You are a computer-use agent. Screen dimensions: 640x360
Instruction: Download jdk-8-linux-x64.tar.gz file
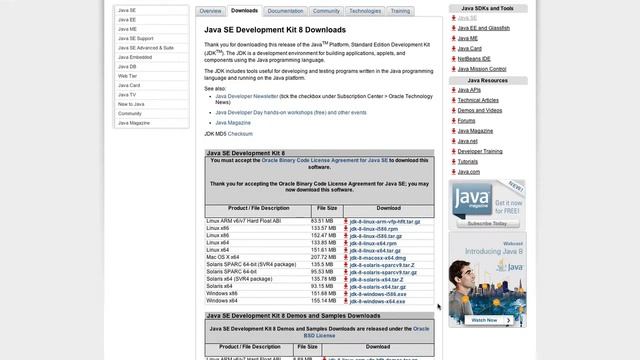(375, 251)
